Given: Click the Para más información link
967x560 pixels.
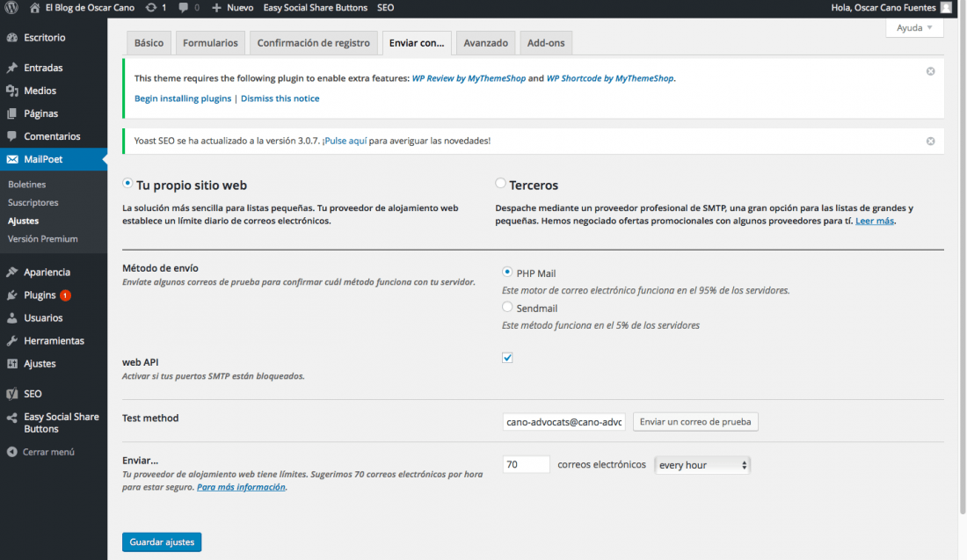Looking at the screenshot, I should click(x=241, y=487).
